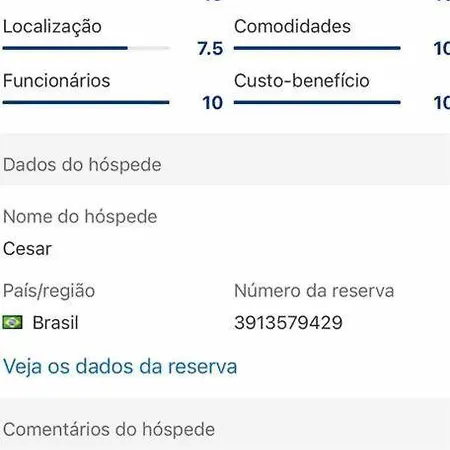Click the Custo-benefício label

click(x=302, y=81)
